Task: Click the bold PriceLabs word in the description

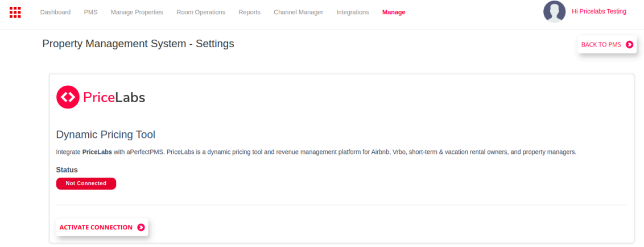Action: click(x=97, y=152)
